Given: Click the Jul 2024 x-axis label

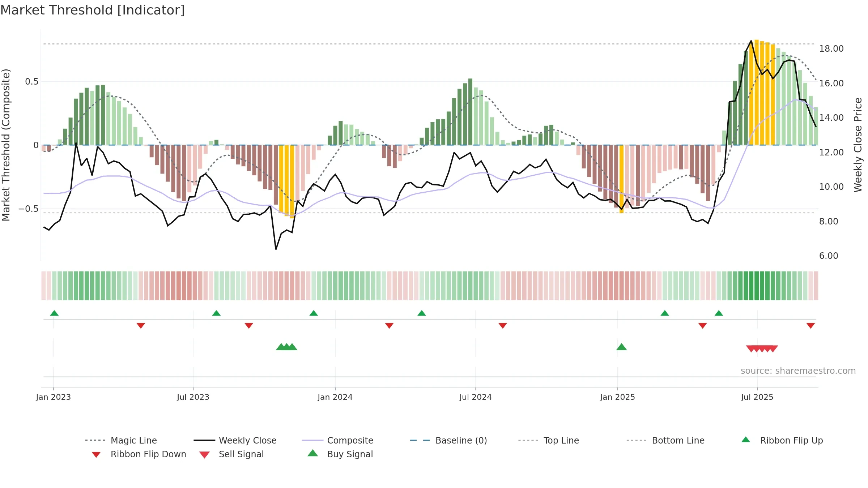Looking at the screenshot, I should tap(476, 397).
